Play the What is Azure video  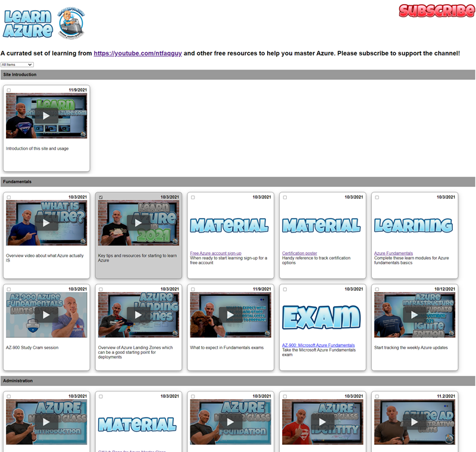(x=46, y=223)
